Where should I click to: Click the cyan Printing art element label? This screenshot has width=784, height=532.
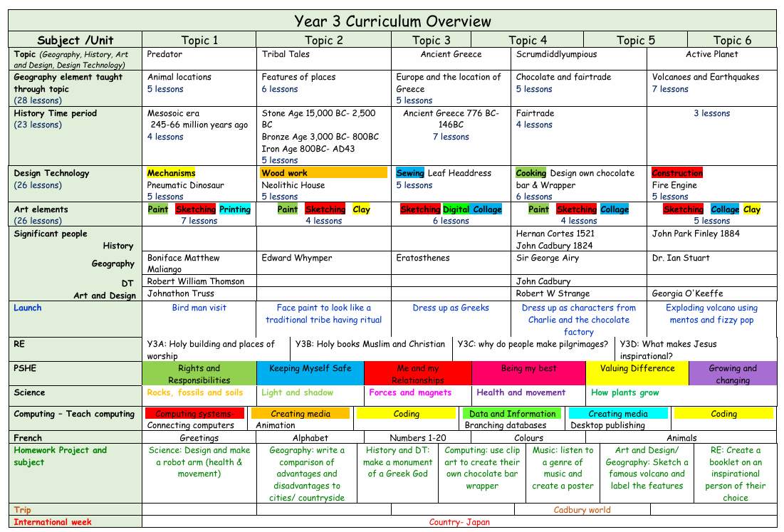234,209
